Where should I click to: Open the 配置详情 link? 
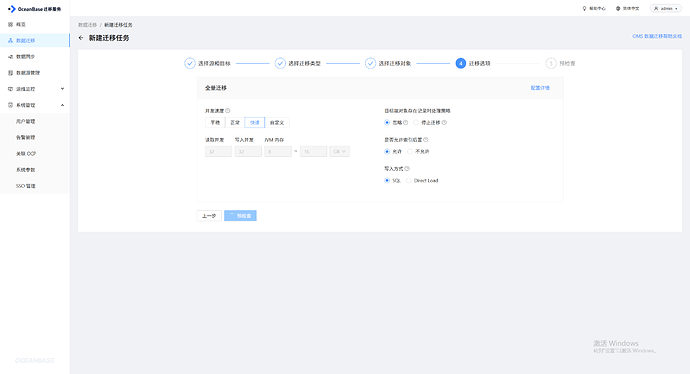(540, 88)
